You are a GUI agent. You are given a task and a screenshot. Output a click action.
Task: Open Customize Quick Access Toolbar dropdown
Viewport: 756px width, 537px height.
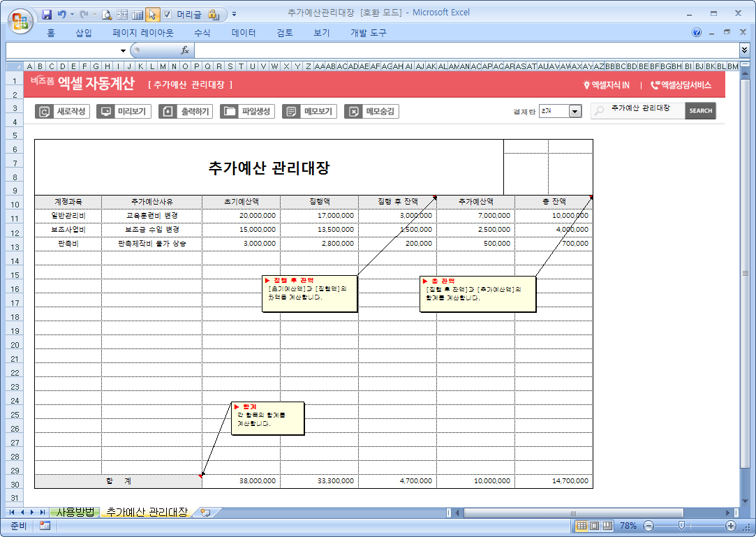pos(235,15)
